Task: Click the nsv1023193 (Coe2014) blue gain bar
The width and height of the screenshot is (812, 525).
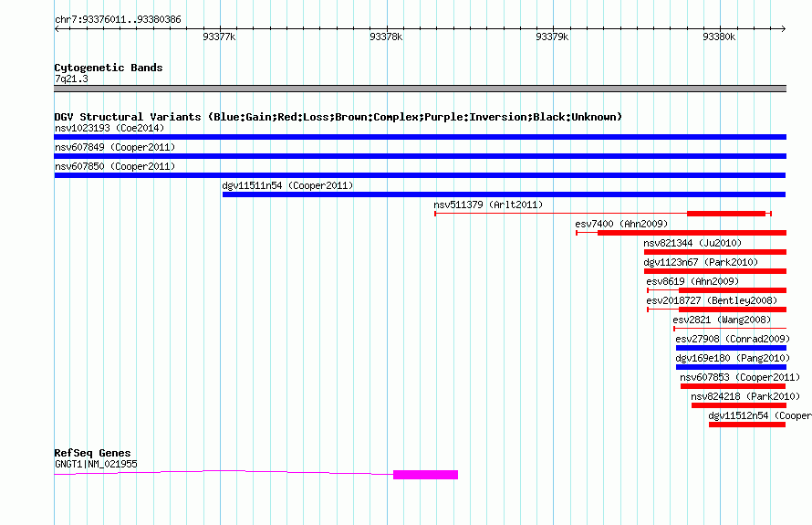Action: pyautogui.click(x=420, y=137)
